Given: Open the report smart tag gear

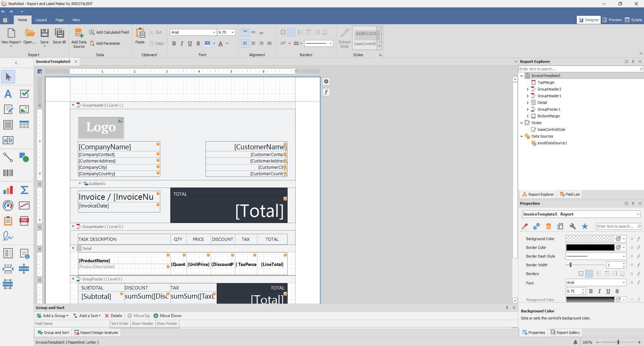Looking at the screenshot, I should coord(326,81).
